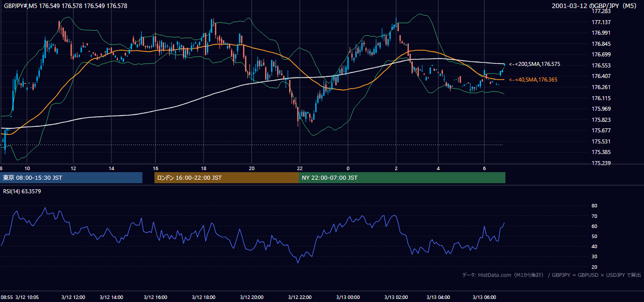Click price level 175.531 on axis
The height and width of the screenshot is (302, 644).
[x=601, y=141]
